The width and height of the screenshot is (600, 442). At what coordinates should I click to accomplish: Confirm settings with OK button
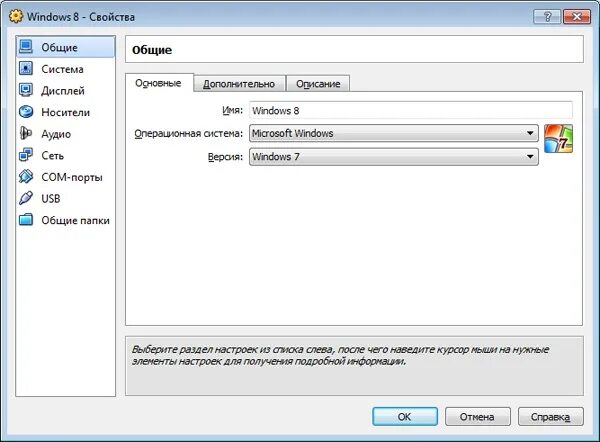405,416
